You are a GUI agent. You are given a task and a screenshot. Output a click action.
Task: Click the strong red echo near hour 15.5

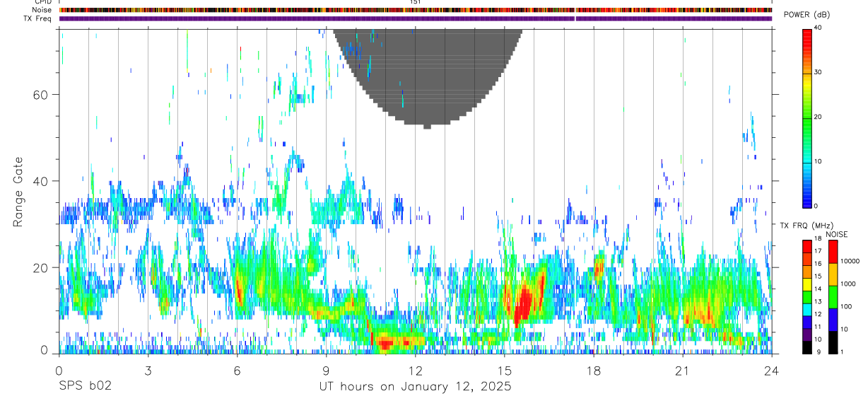pyautogui.click(x=523, y=304)
